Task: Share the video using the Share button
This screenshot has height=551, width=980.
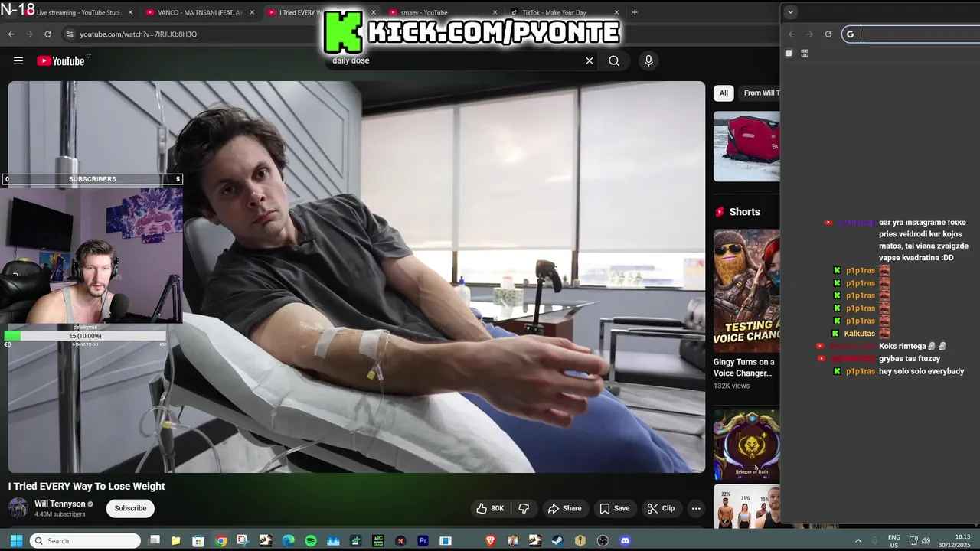Action: click(564, 508)
